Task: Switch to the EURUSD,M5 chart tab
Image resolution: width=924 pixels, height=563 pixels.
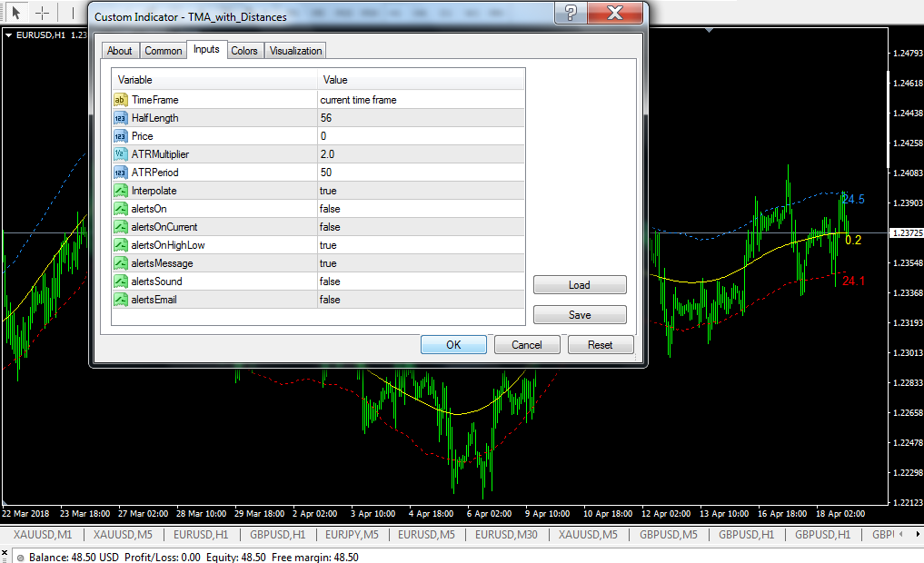Action: click(426, 535)
